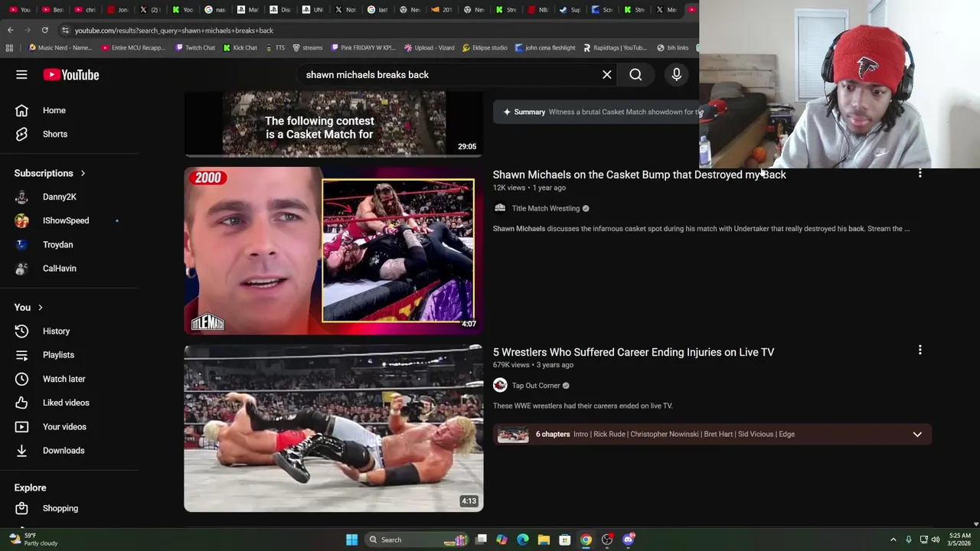
Task: Open Microsoft Edge from taskbar
Action: click(x=523, y=540)
